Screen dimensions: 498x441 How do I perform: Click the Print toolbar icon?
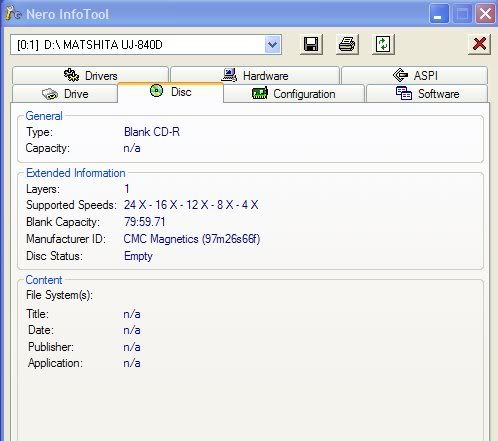pyautogui.click(x=347, y=44)
